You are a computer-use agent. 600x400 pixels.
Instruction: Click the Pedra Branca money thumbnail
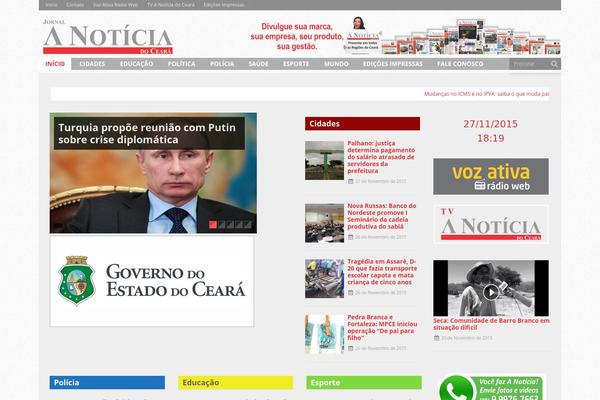[x=324, y=334]
